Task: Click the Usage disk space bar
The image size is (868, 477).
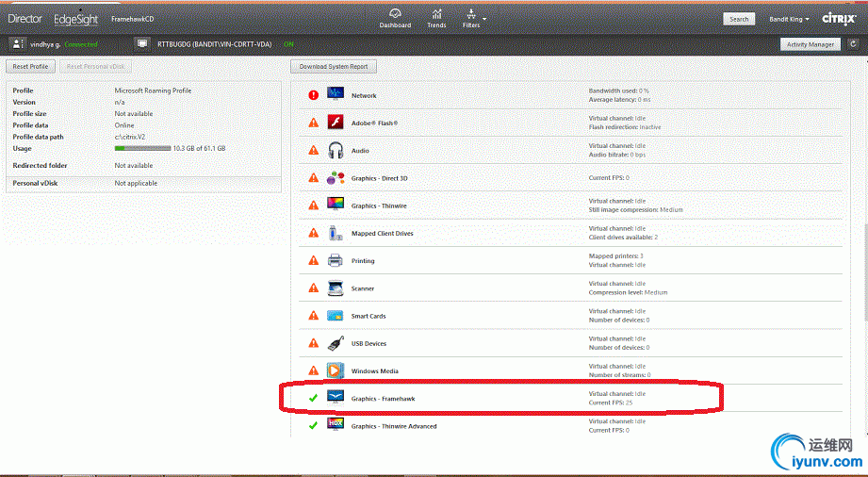Action: [143, 149]
